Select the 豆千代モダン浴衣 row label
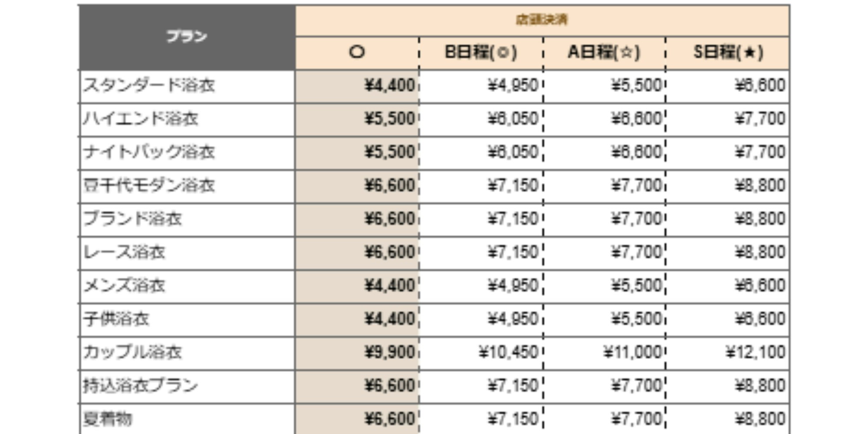This screenshot has width=868, height=434. [x=149, y=186]
